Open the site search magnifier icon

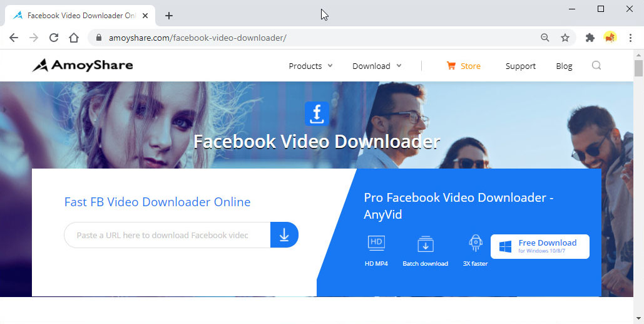pos(596,66)
